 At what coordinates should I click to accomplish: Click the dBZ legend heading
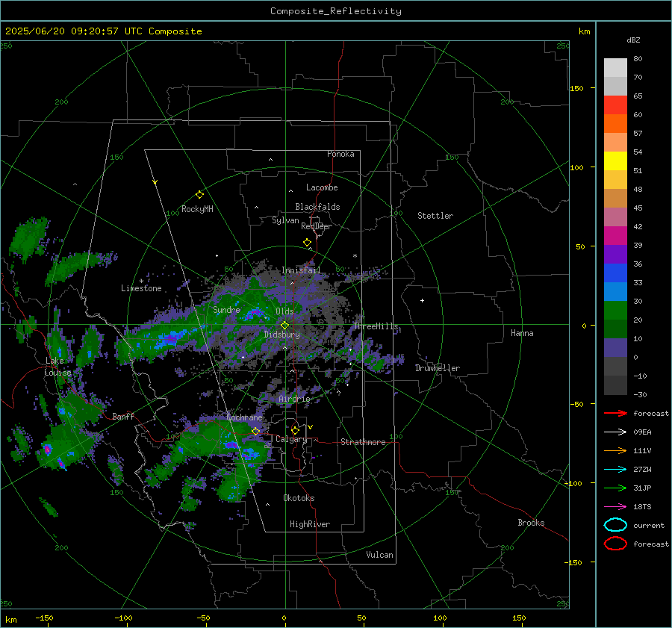click(633, 40)
